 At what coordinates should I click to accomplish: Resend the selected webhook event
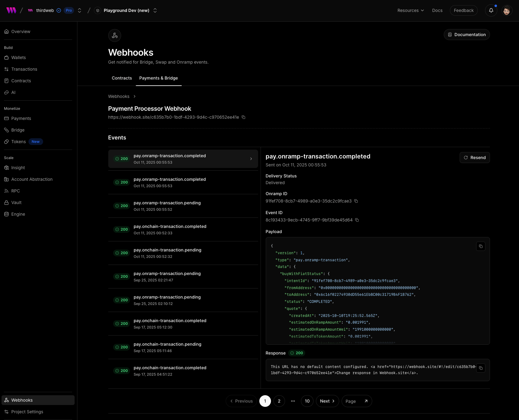pyautogui.click(x=474, y=158)
